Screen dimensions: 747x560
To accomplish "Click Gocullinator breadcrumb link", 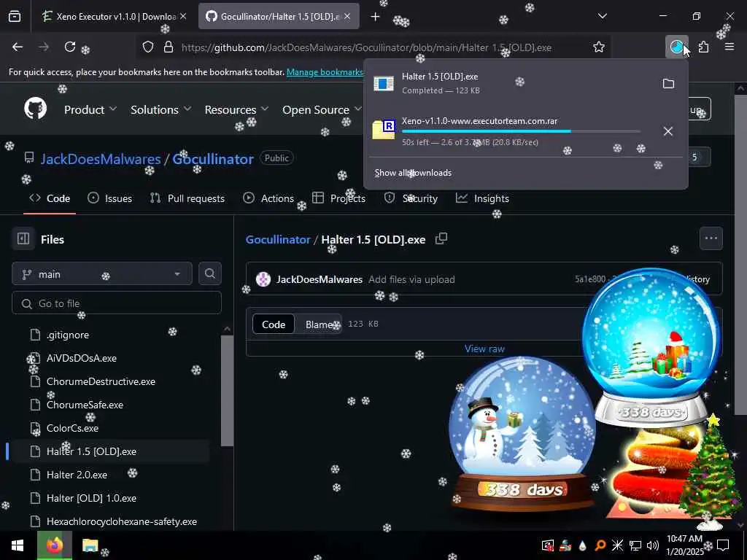I will click(278, 239).
